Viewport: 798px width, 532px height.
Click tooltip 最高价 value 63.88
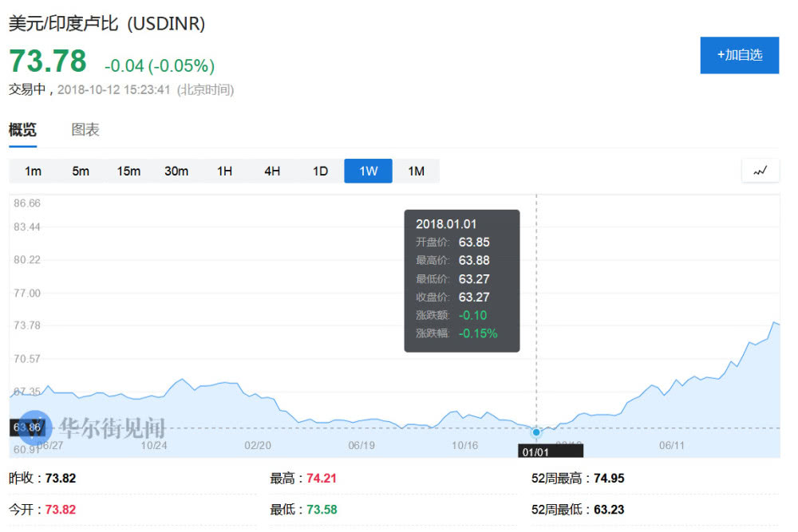tap(474, 260)
